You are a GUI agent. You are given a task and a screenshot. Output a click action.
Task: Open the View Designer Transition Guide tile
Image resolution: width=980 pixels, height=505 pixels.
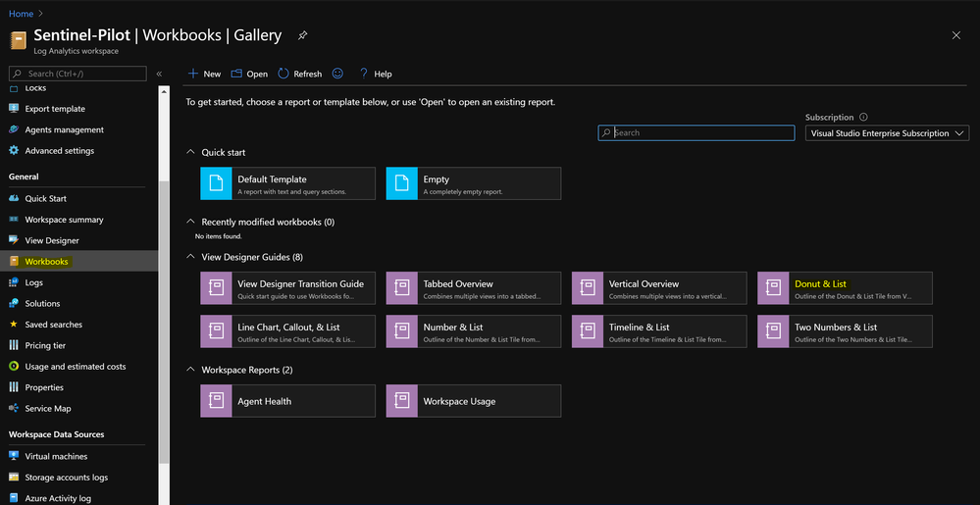(288, 288)
